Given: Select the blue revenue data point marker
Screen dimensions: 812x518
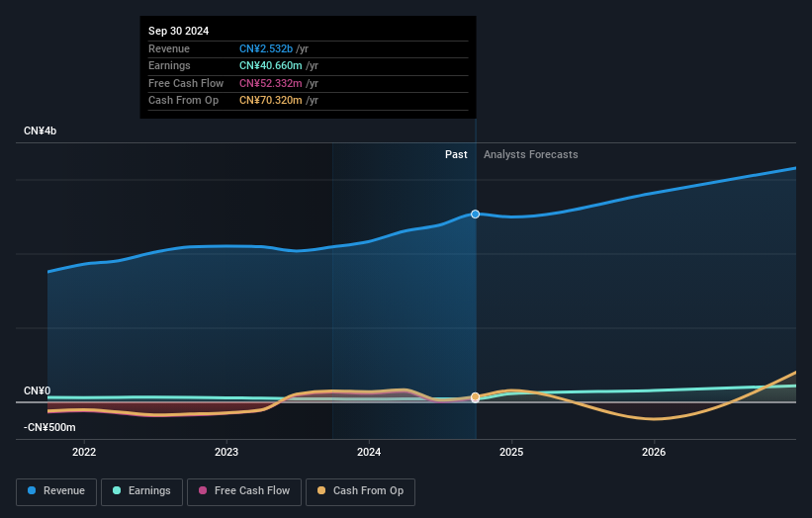Looking at the screenshot, I should coord(475,215).
